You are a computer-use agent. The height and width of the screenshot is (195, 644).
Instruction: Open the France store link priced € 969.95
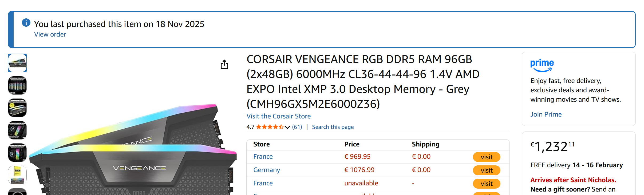(x=263, y=157)
